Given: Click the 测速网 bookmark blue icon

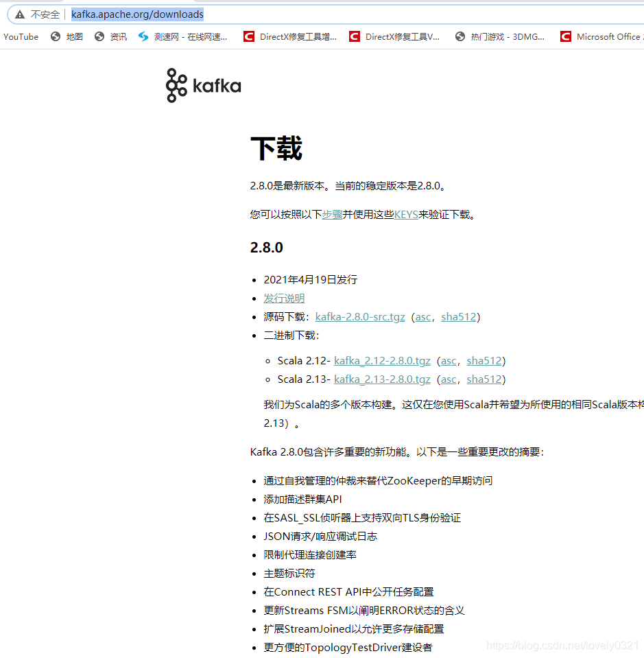Looking at the screenshot, I should [x=143, y=37].
